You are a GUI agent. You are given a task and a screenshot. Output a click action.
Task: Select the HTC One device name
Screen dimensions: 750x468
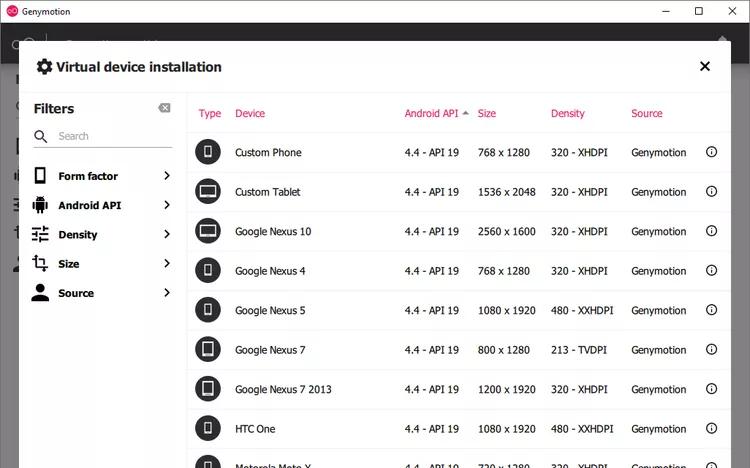pyautogui.click(x=255, y=429)
